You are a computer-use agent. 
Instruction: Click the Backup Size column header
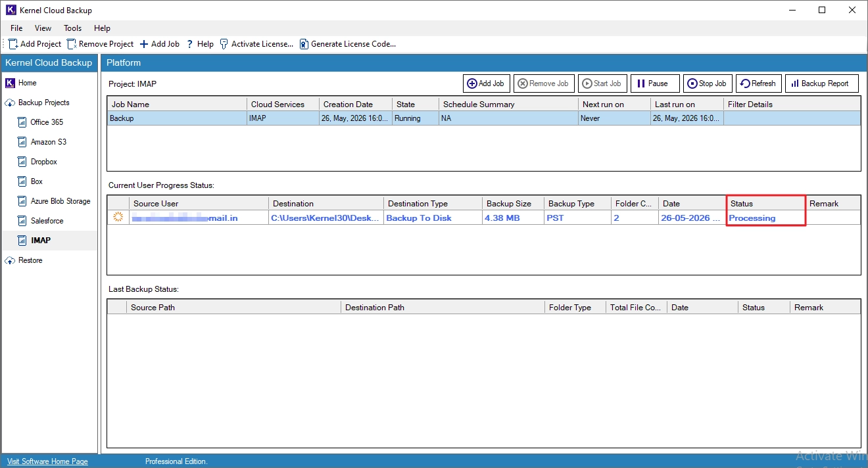tap(513, 203)
